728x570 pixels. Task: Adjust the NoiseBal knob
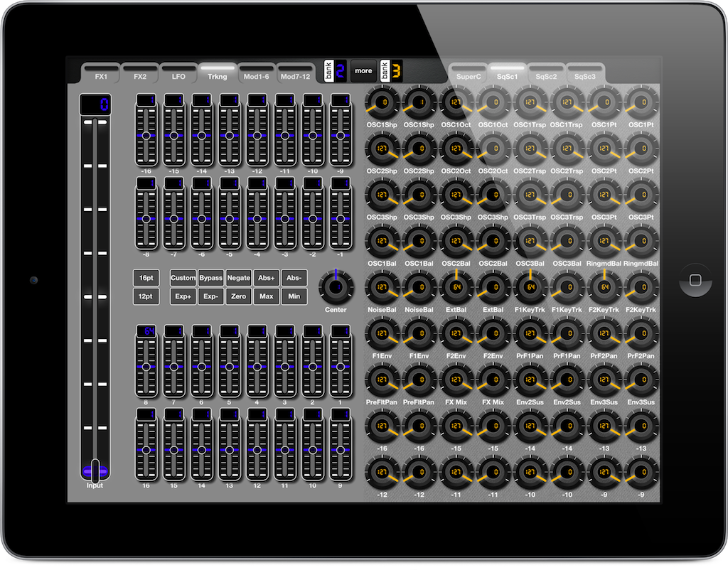(x=380, y=288)
